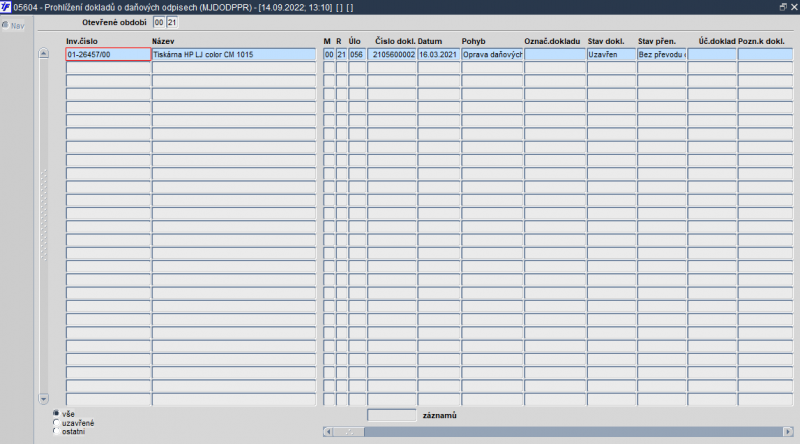Screen dimensions: 800x444
Task: Click the horizontal scrollbar left arrow
Action: click(328, 432)
